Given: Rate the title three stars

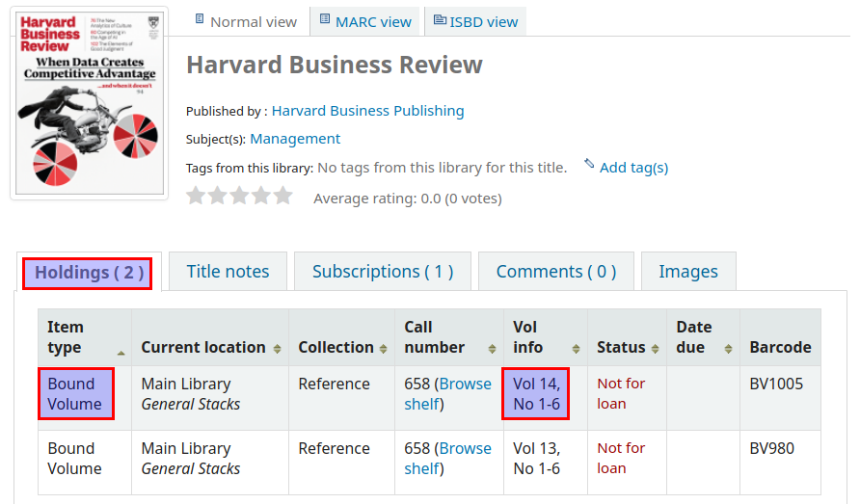Looking at the screenshot, I should click(x=240, y=196).
